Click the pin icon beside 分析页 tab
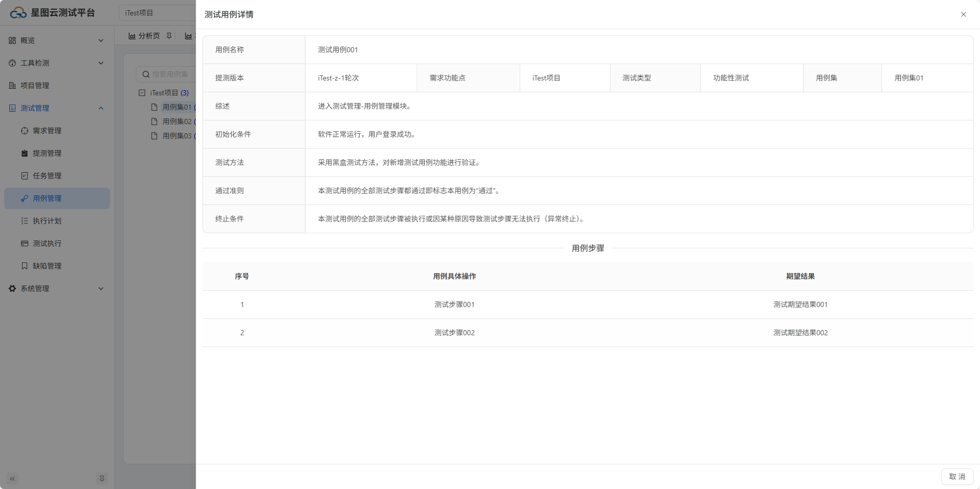This screenshot has width=980, height=489. [169, 36]
